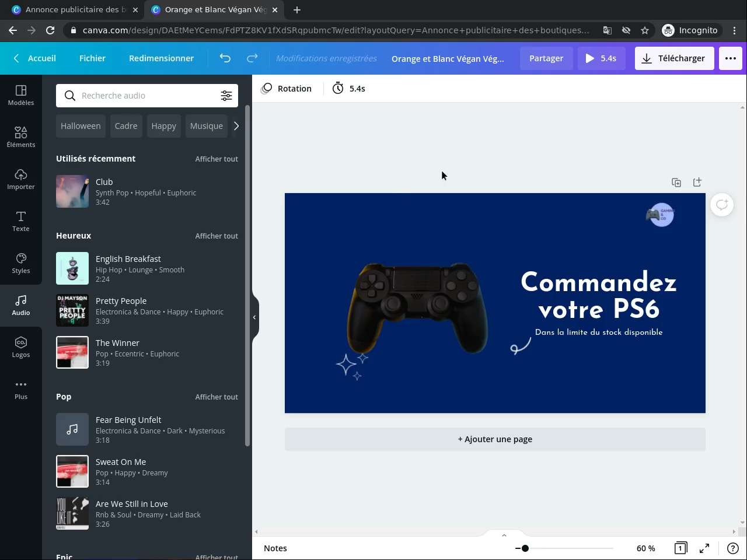This screenshot has width=747, height=560.
Task: Click the Télécharger button
Action: pos(675,58)
